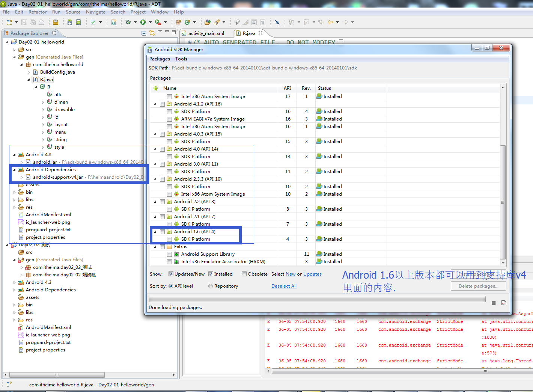The width and height of the screenshot is (533, 392).
Task: Click the Deselect All link
Action: pyautogui.click(x=284, y=286)
